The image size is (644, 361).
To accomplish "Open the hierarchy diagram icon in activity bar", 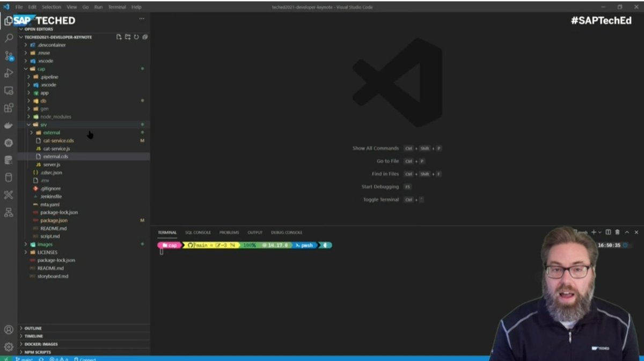I will point(9,212).
